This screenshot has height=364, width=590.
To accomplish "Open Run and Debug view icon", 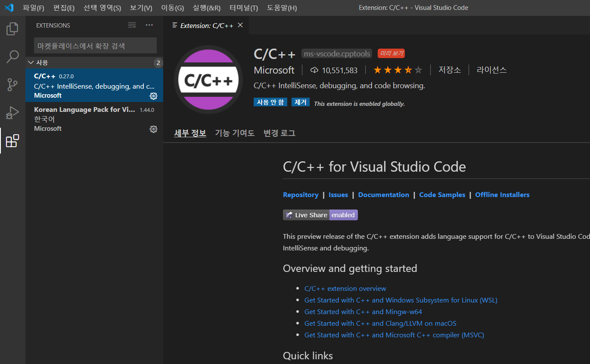I will 12,113.
